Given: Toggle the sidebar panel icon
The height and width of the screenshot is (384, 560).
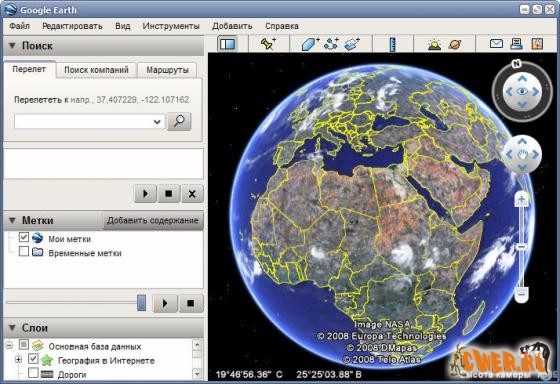Looking at the screenshot, I should click(228, 44).
